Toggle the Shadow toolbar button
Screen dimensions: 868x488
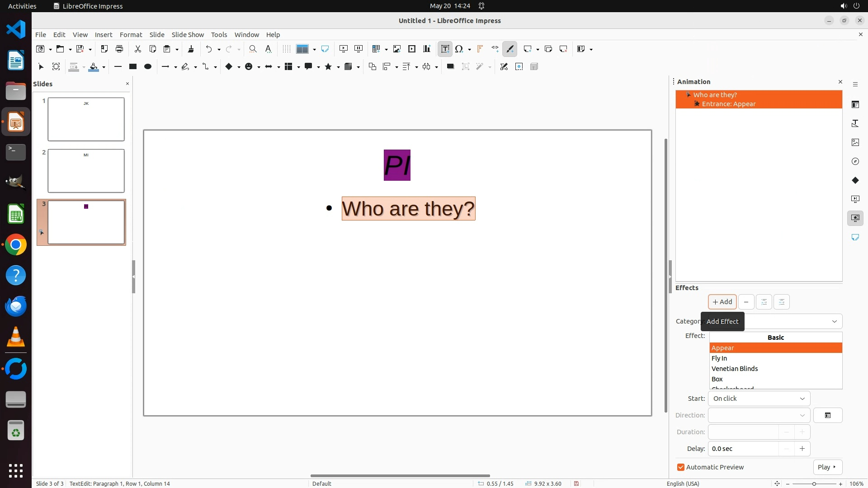tap(450, 66)
